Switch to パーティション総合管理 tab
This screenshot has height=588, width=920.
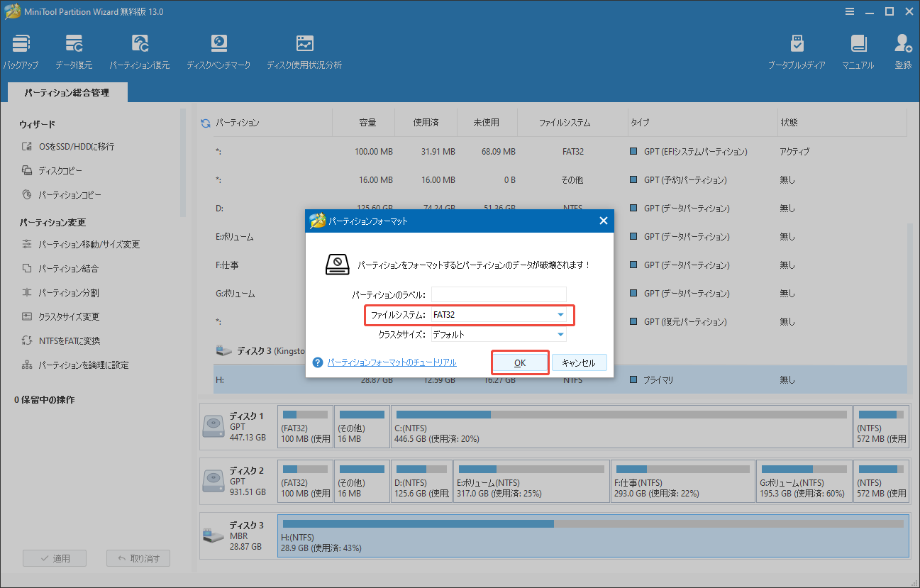(x=67, y=91)
